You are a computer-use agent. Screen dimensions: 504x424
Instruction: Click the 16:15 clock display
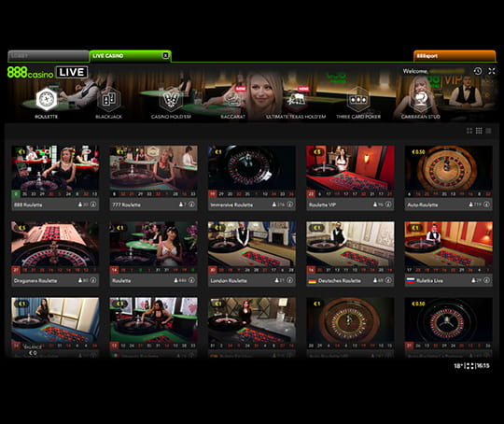coord(483,366)
